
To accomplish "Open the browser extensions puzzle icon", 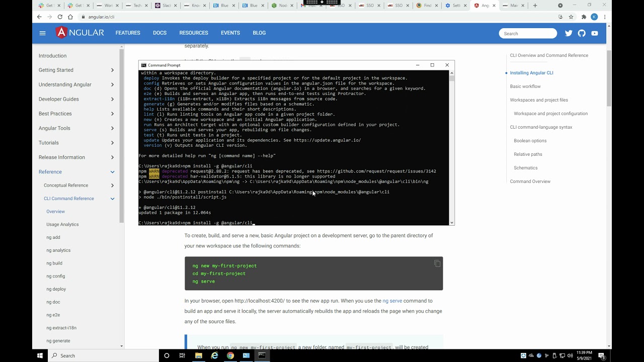I will tap(584, 17).
